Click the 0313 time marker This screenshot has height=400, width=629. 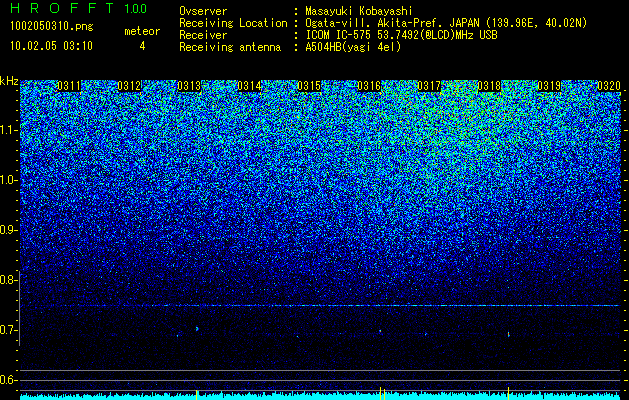(189, 86)
